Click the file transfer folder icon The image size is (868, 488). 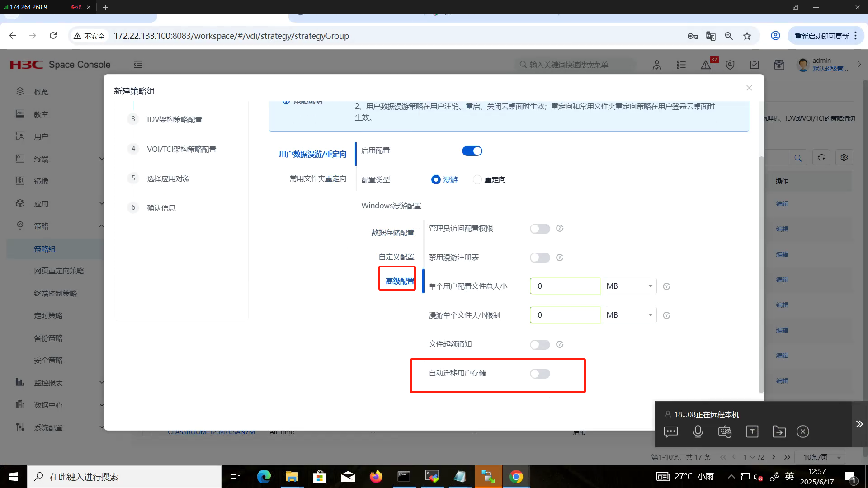pos(779,432)
